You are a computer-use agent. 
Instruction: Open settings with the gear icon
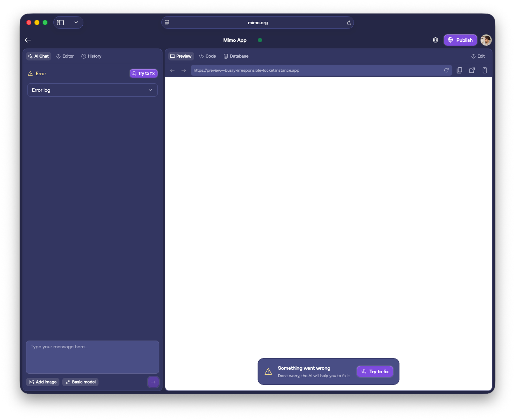tap(435, 40)
